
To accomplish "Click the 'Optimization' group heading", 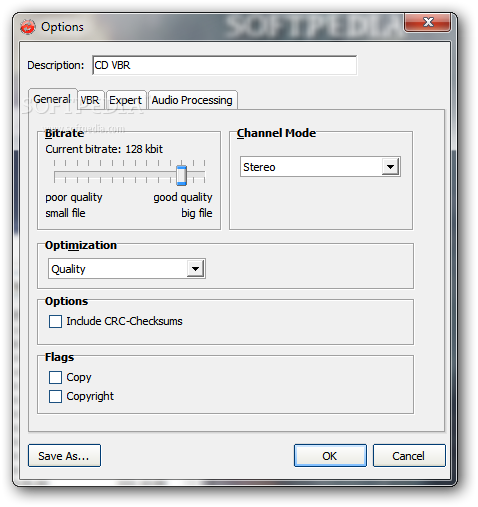I will point(81,245).
